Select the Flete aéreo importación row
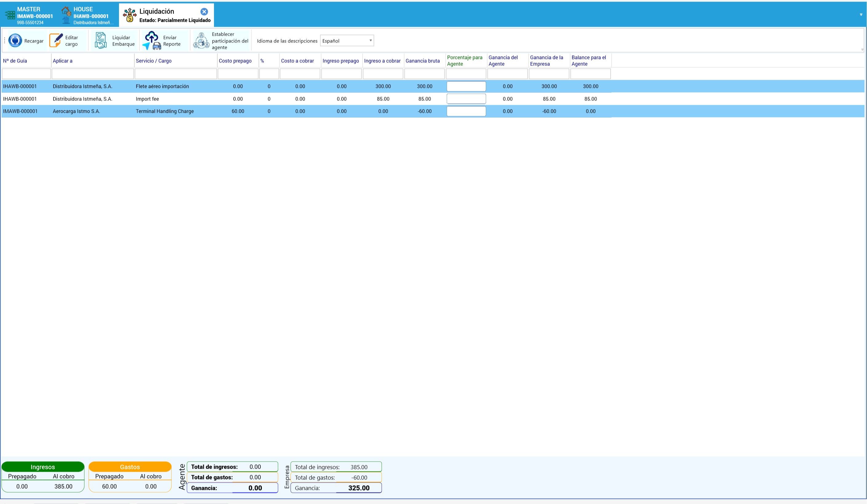Viewport: 867px width, 504px height. click(x=433, y=86)
